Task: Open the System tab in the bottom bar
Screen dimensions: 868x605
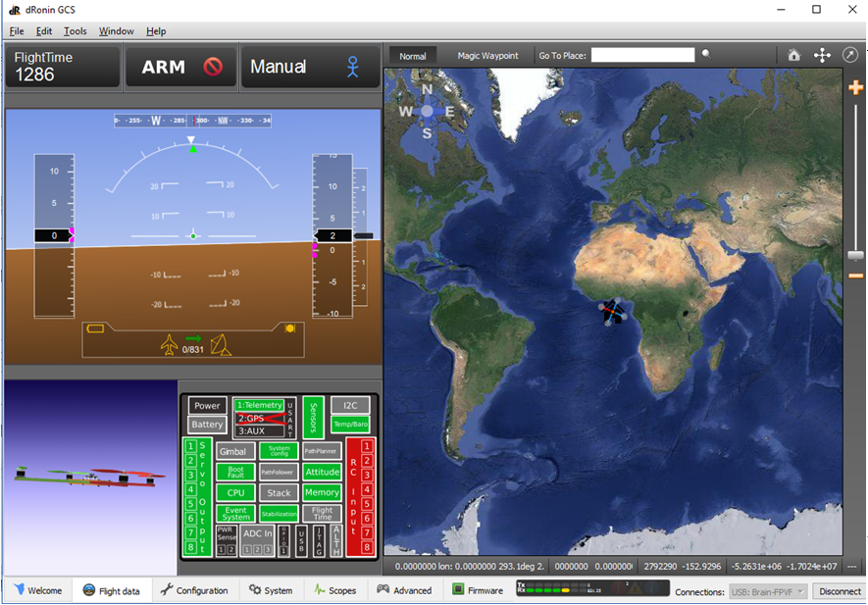Action: pos(271,590)
